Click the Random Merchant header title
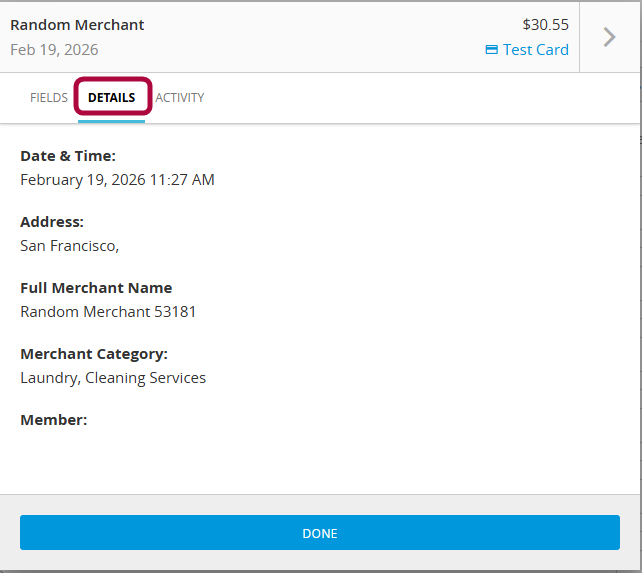This screenshot has height=573, width=642. tap(77, 25)
